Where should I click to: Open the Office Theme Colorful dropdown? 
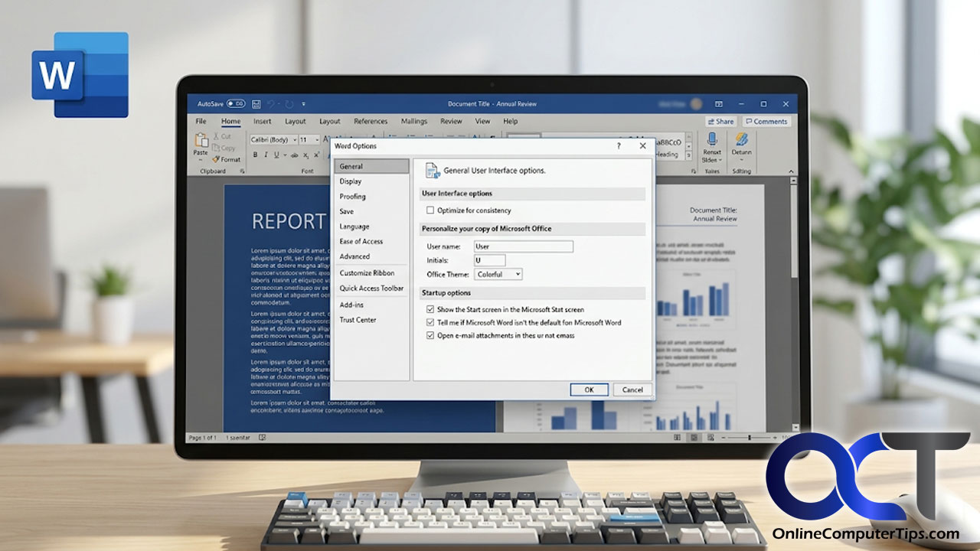tap(498, 274)
